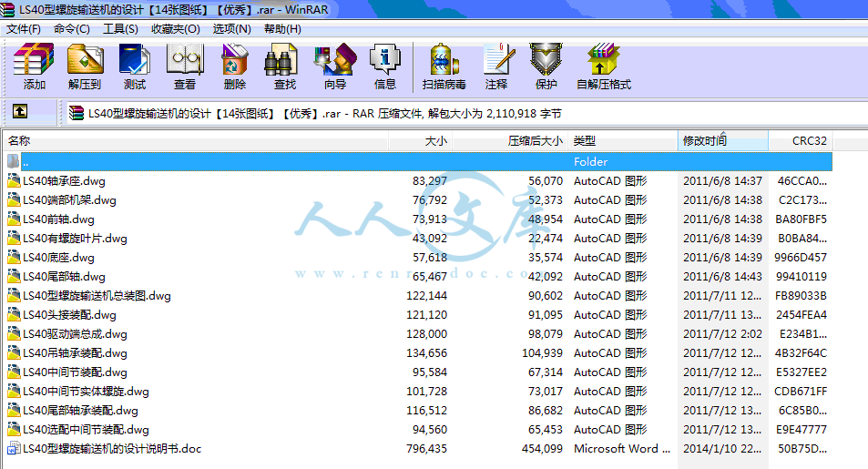Image resolution: width=868 pixels, height=469 pixels.
Task: Click the CRC32 value 9966D457
Action: click(801, 258)
